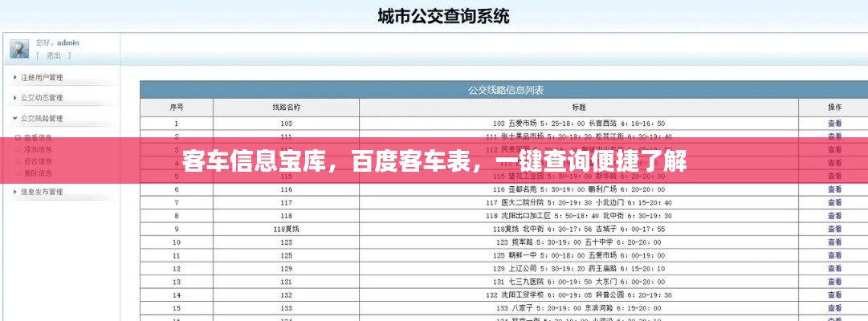868x321 pixels.
Task: Click 查看 link for route 129
Action: [x=835, y=269]
